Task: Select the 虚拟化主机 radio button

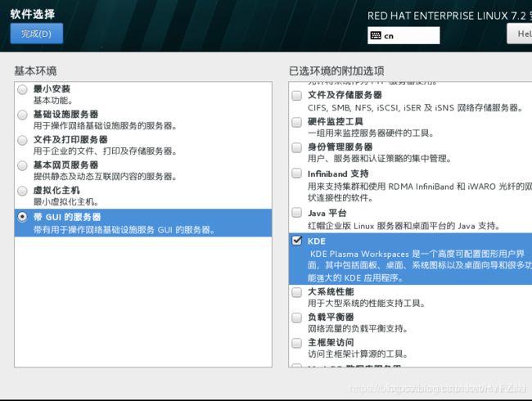Action: click(22, 191)
